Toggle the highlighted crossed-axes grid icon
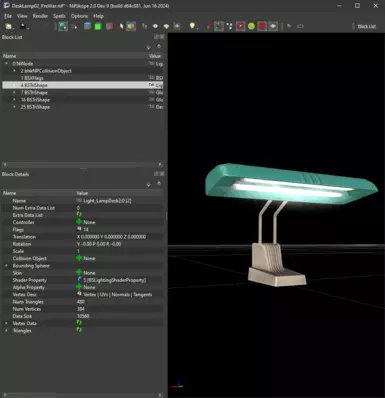 coord(219,26)
